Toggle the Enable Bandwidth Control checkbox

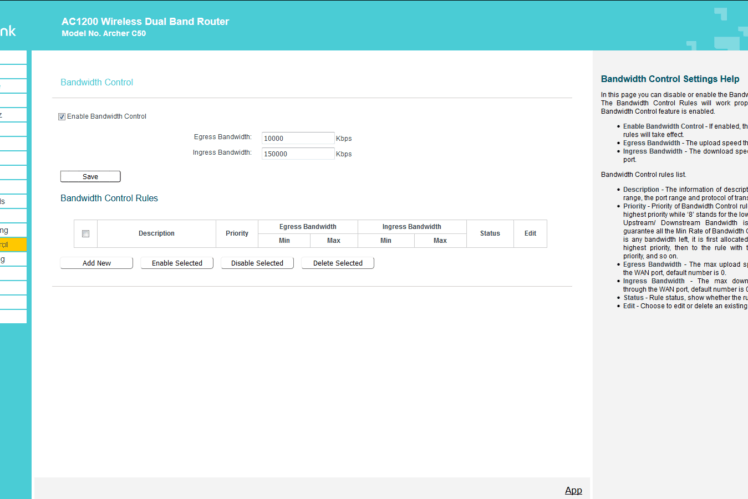(x=62, y=116)
